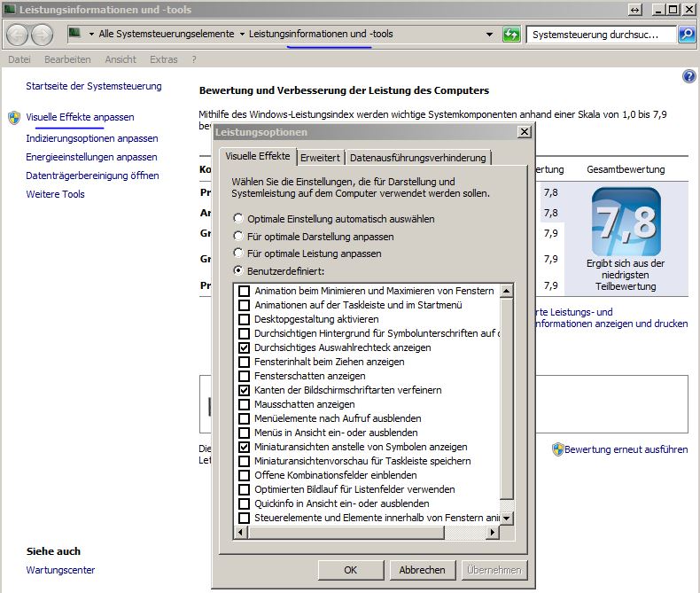Click the vertical scrollbar thumb in effects list

point(506,399)
